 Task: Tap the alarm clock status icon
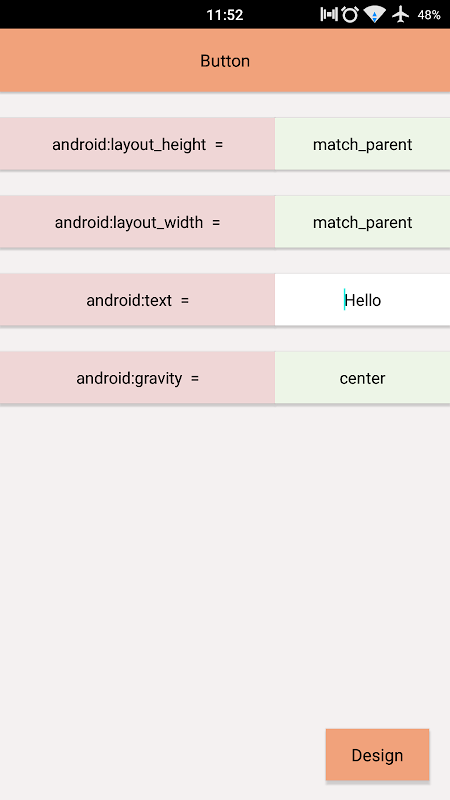click(351, 14)
